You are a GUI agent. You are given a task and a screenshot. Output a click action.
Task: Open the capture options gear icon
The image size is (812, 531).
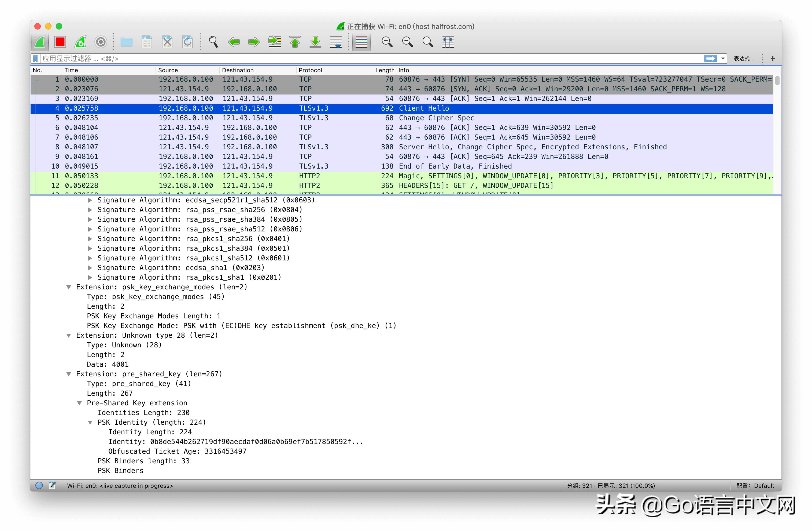tap(101, 42)
